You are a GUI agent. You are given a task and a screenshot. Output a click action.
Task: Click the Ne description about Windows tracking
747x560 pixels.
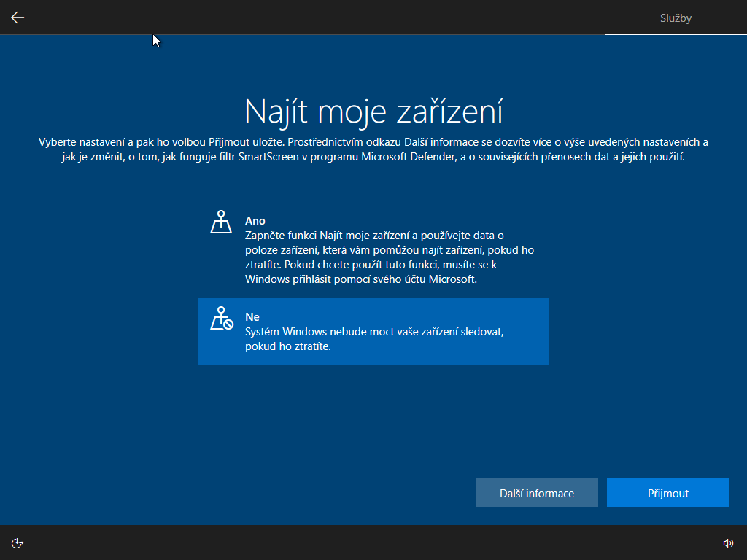(x=374, y=339)
